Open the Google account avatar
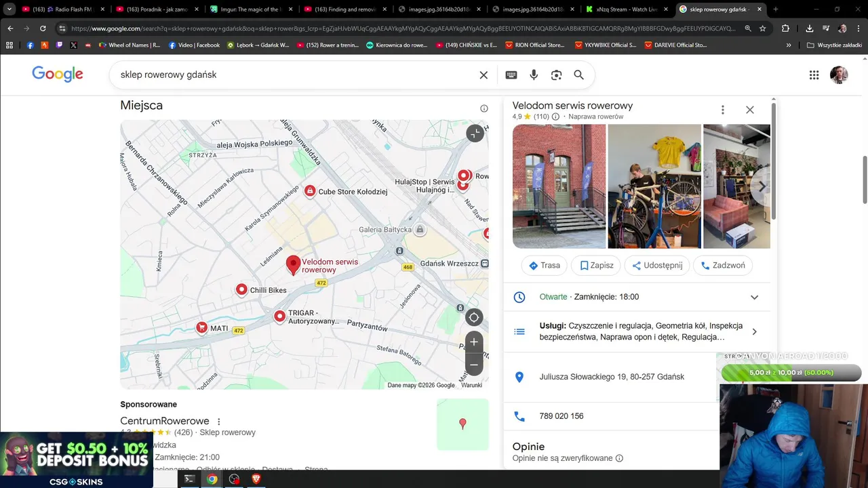The width and height of the screenshot is (868, 488). (x=839, y=75)
